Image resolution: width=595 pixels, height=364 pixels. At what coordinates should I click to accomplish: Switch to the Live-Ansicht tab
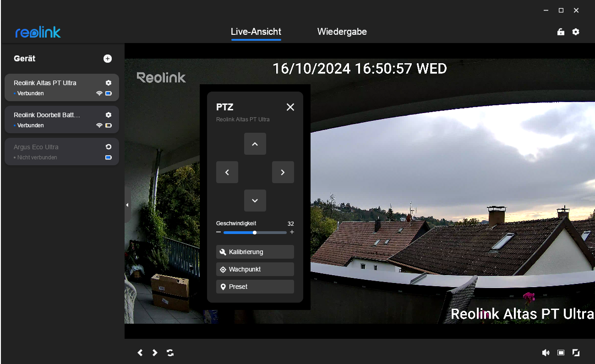(x=256, y=32)
